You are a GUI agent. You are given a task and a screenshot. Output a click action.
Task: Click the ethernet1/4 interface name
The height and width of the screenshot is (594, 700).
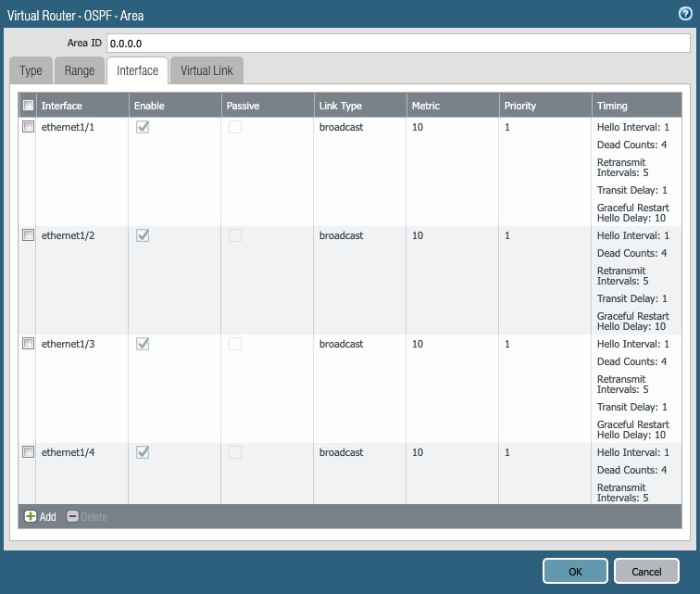pos(68,452)
